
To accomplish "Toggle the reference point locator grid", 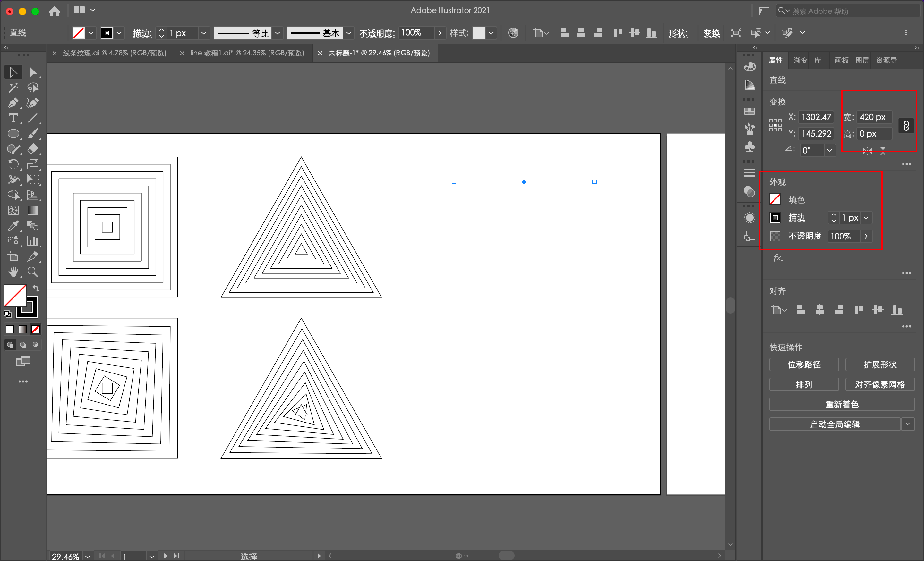I will [775, 125].
